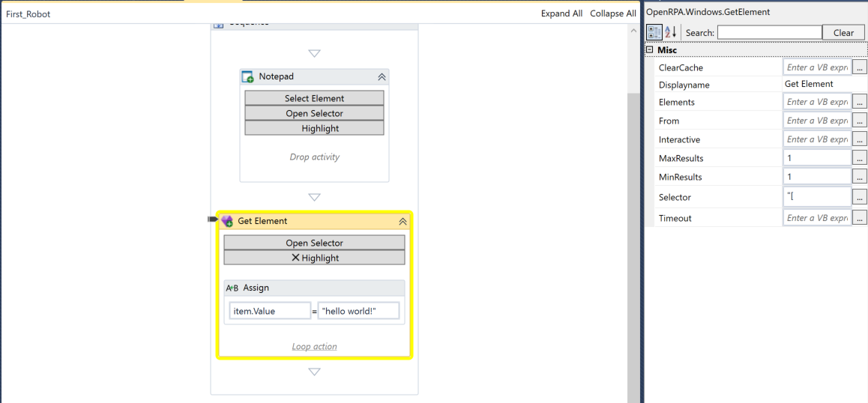Collapse the Get Element activity

(403, 222)
